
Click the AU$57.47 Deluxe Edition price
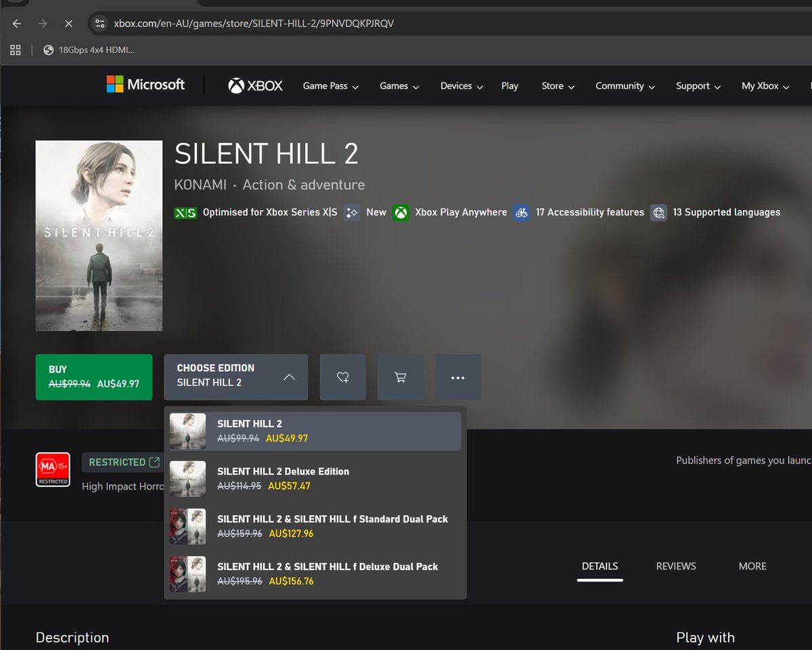(x=289, y=486)
